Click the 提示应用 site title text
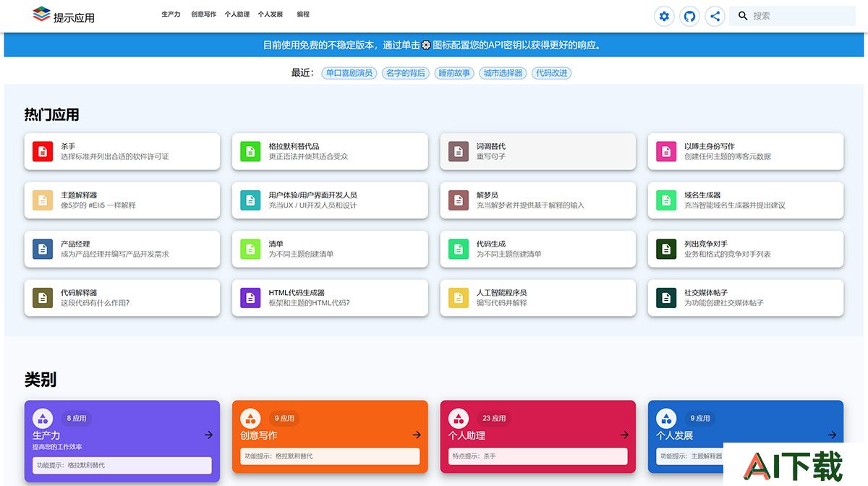Viewport: 868px width, 486px height. [x=74, y=17]
